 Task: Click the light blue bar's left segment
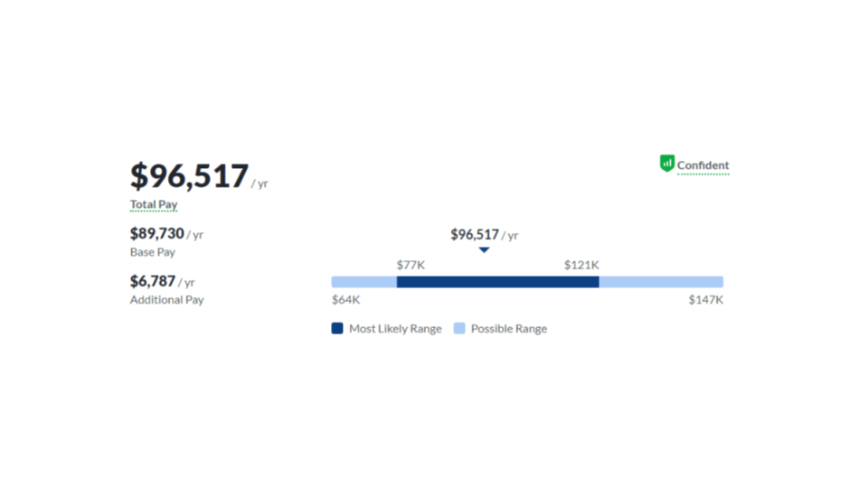[364, 282]
